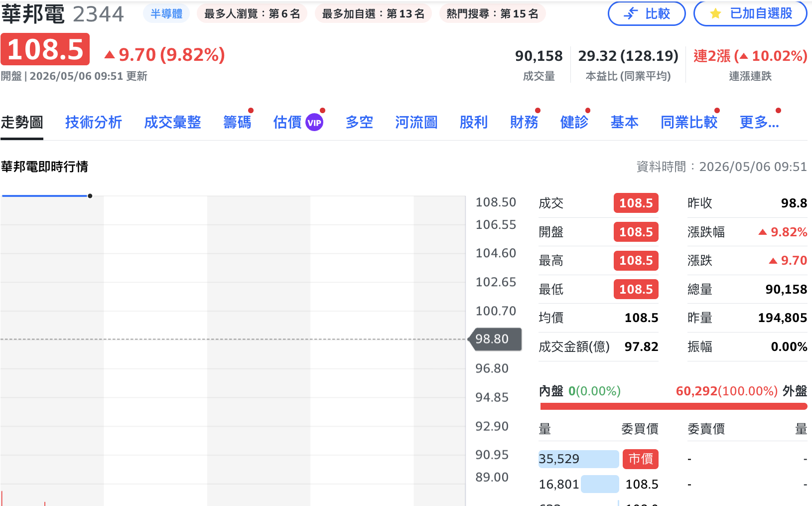Open the 財務 tab
The height and width of the screenshot is (506, 812).
(524, 123)
